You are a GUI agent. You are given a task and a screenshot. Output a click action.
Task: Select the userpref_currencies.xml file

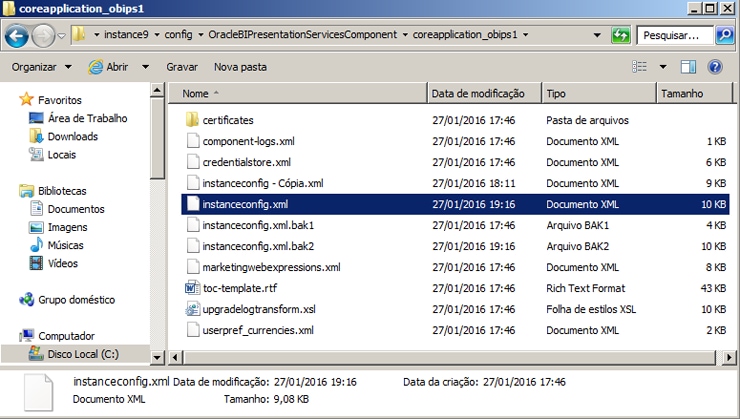click(x=258, y=330)
